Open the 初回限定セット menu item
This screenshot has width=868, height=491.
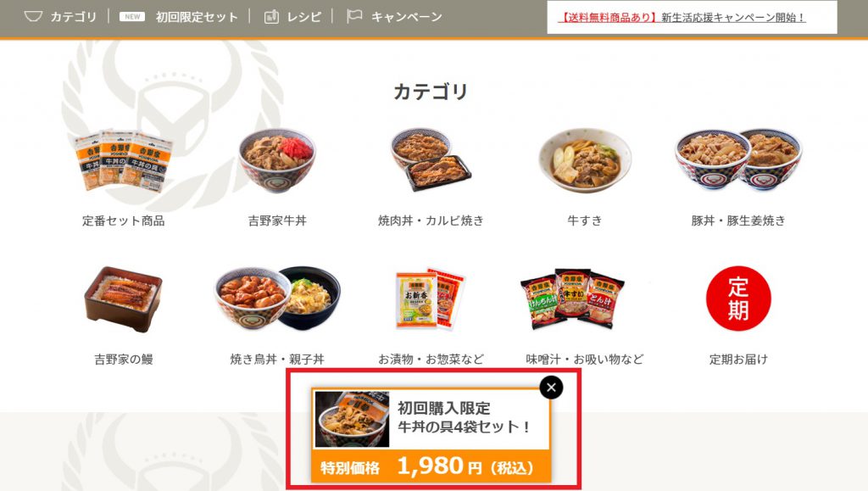(x=197, y=17)
